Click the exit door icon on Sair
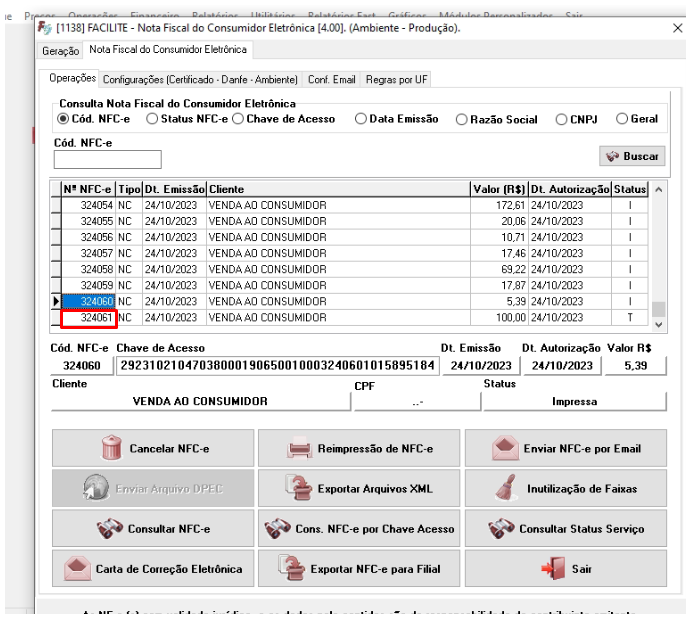Viewport: 691px width, 617px height. pyautogui.click(x=554, y=568)
